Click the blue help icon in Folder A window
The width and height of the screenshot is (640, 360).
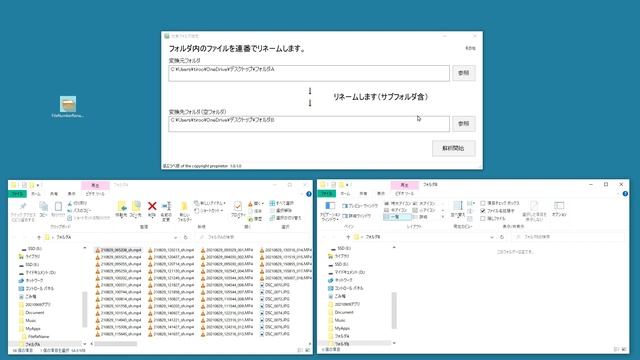click(x=309, y=194)
